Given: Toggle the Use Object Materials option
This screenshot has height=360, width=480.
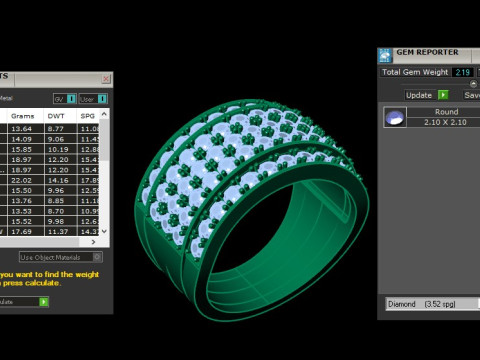Looking at the screenshot, I should coord(61,257).
